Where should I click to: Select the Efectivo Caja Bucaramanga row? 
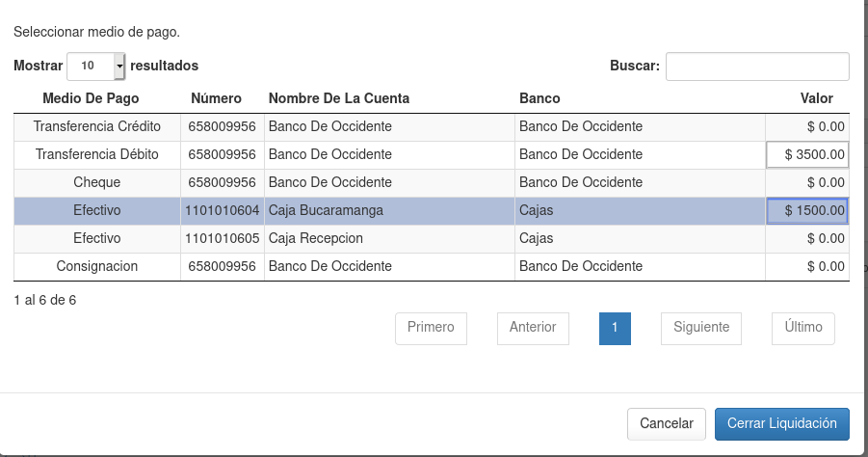coord(385,210)
